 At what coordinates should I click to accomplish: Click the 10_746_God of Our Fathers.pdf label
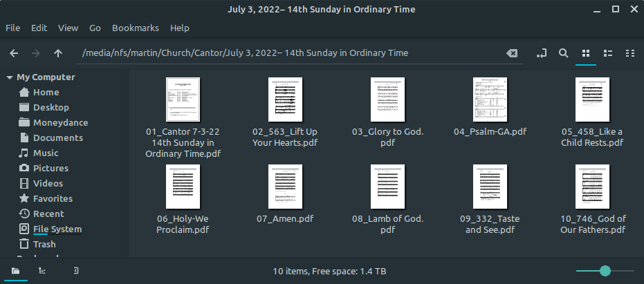point(593,225)
